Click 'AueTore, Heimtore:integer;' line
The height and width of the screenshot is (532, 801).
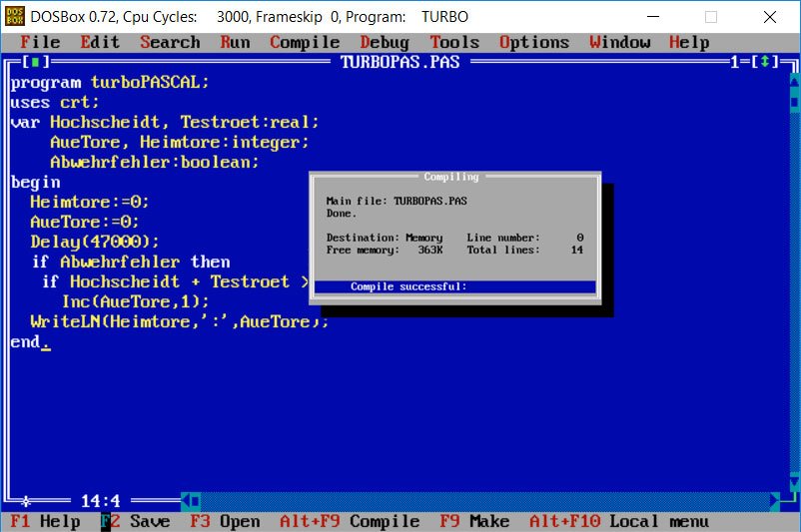pos(180,142)
